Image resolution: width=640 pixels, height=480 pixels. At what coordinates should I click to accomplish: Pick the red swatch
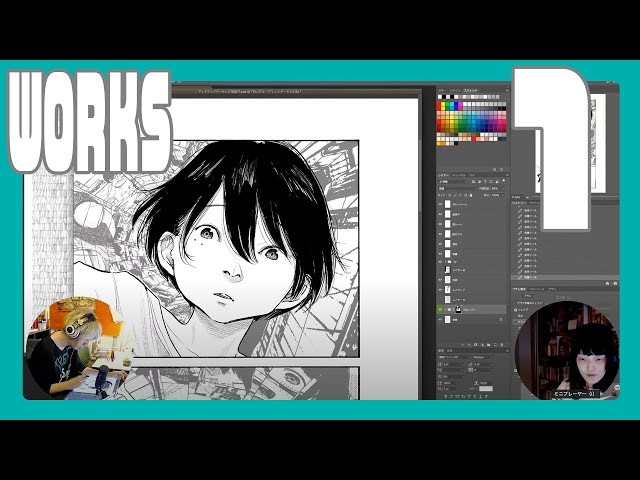(439, 104)
